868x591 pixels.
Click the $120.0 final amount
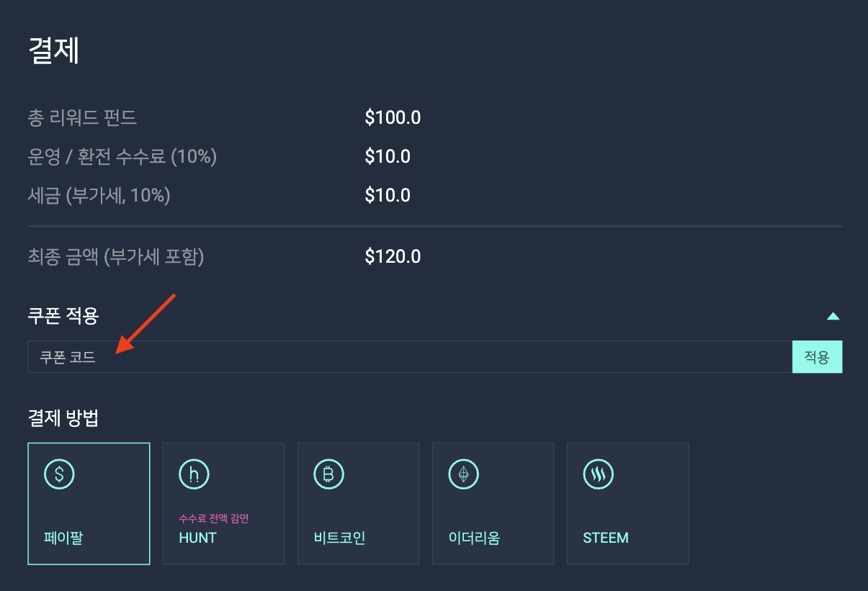[x=393, y=256]
